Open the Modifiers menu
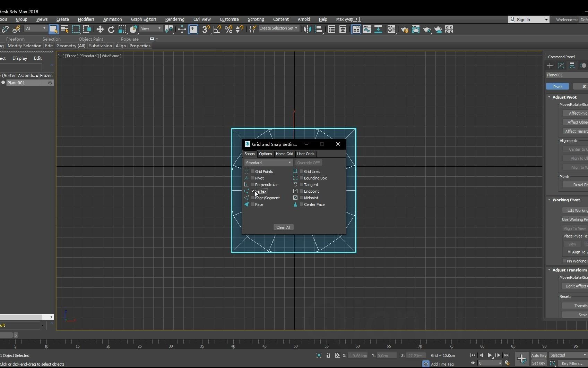 click(86, 19)
